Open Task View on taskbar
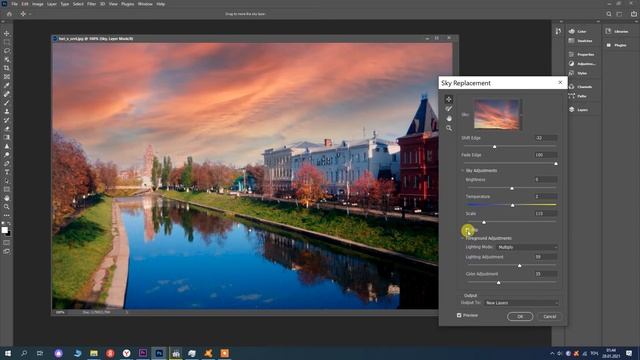Image resolution: width=640 pixels, height=360 pixels. [40, 353]
